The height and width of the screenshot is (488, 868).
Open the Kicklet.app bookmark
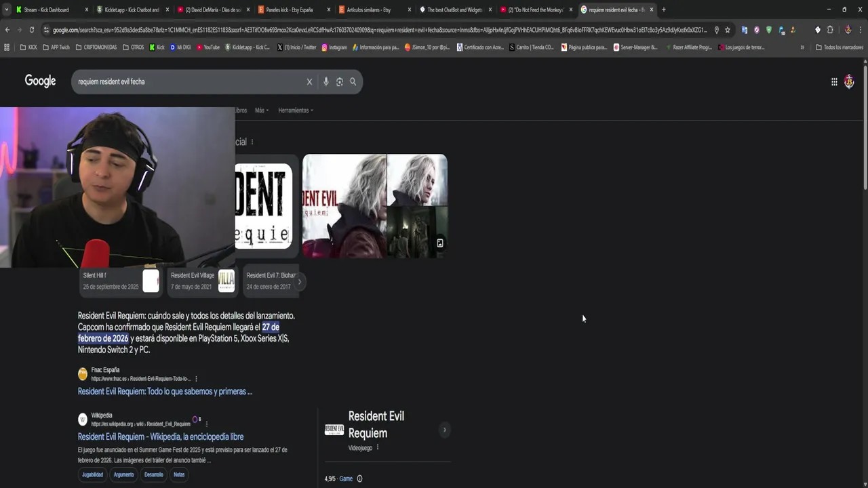pyautogui.click(x=247, y=47)
